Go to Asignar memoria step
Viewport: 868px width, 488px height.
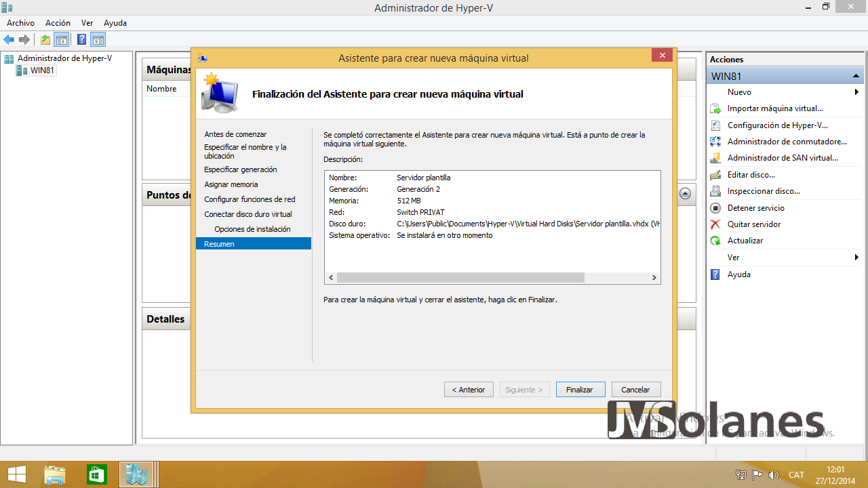(231, 184)
